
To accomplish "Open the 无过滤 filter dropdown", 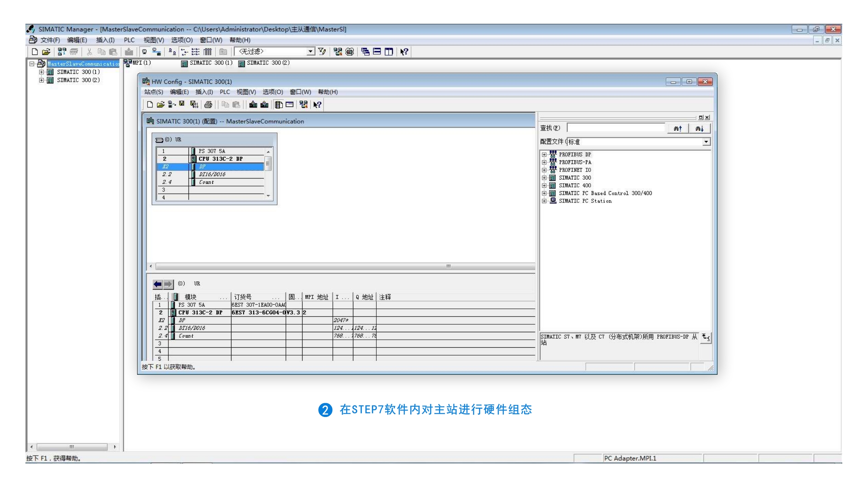I will 310,51.
